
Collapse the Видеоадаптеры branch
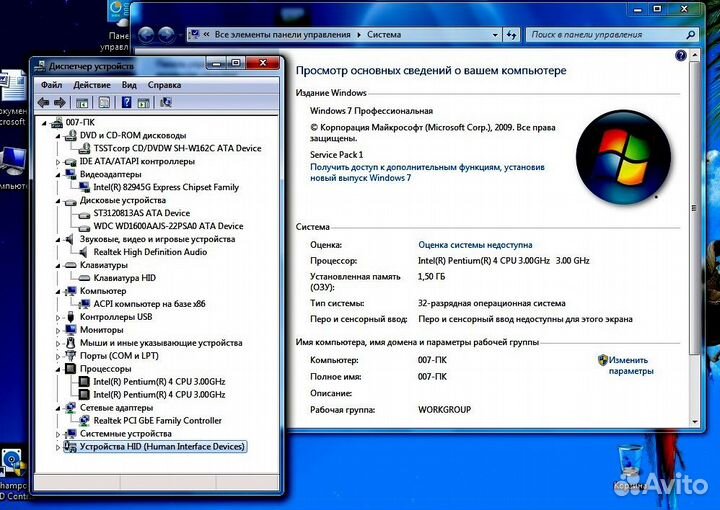coord(58,175)
